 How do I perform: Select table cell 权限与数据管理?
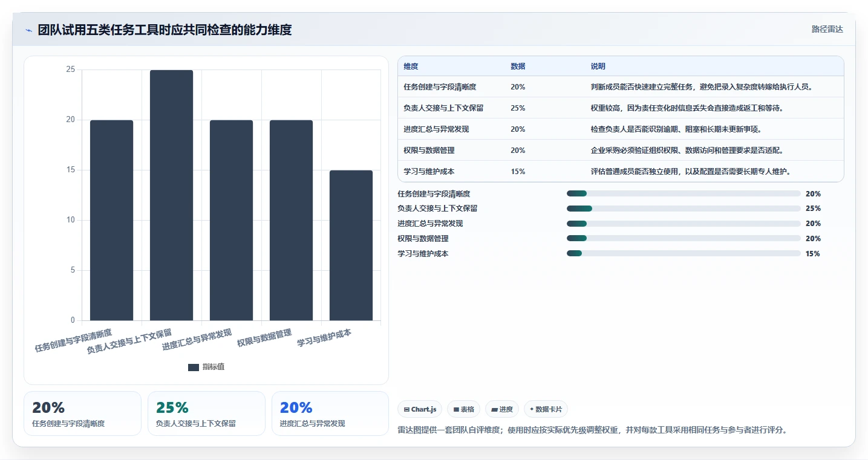[429, 151]
